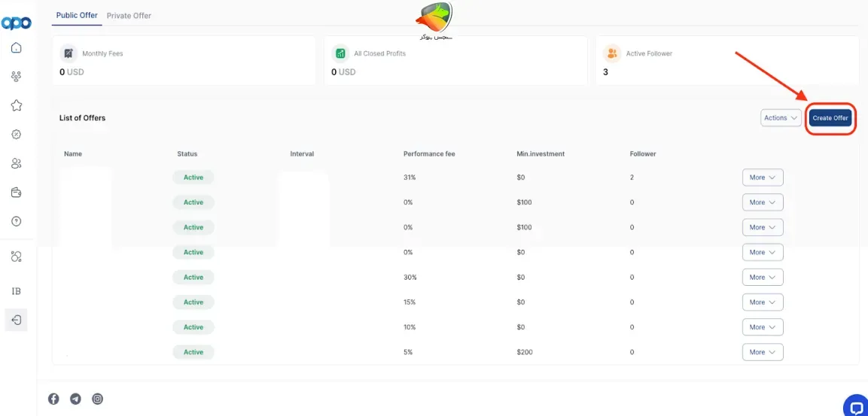Open More menu for the 30% fee offer
This screenshot has width=868, height=416.
coord(763,277)
